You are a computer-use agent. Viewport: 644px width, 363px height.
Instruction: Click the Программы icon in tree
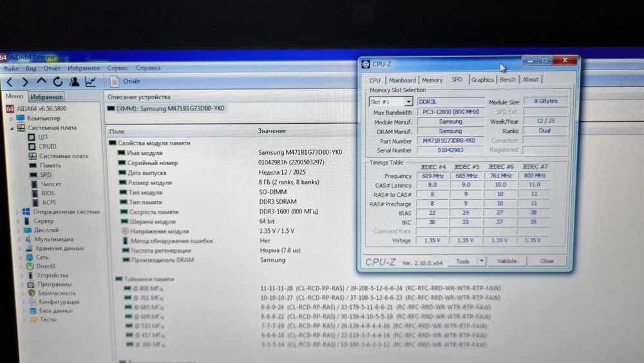(31, 284)
